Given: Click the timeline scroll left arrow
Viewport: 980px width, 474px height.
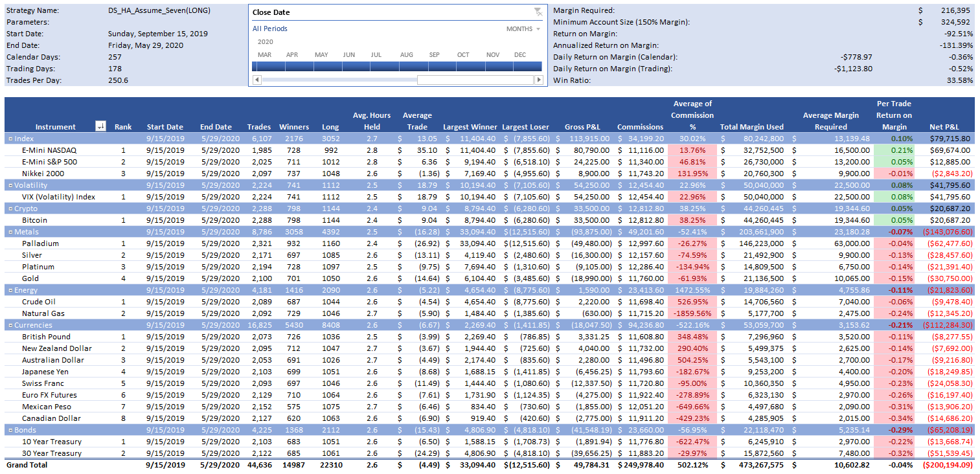Looking at the screenshot, I should pos(257,80).
